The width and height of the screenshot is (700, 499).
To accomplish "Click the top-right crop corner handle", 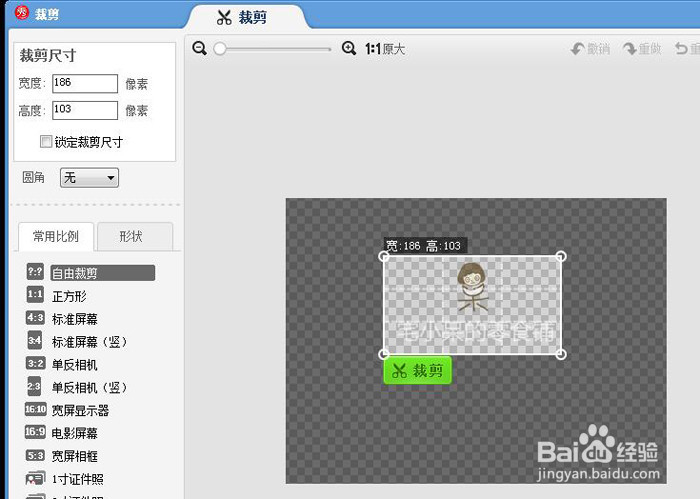I will pos(561,256).
